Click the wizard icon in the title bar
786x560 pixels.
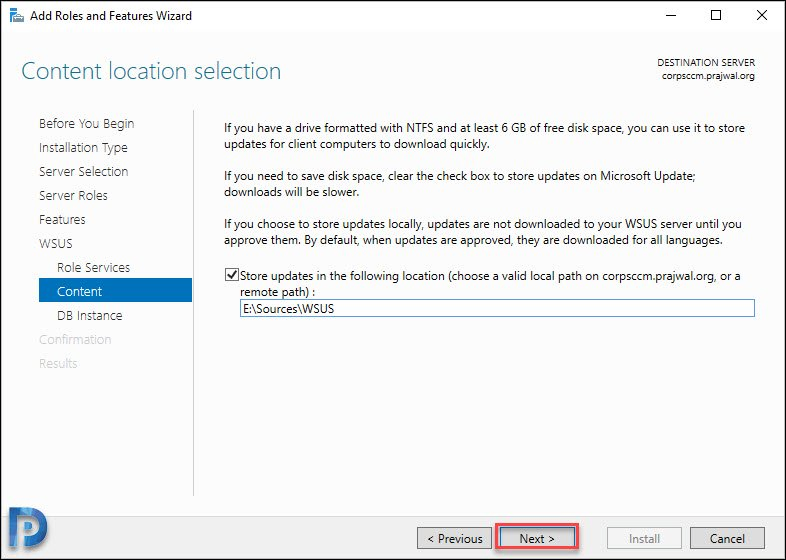17,16
